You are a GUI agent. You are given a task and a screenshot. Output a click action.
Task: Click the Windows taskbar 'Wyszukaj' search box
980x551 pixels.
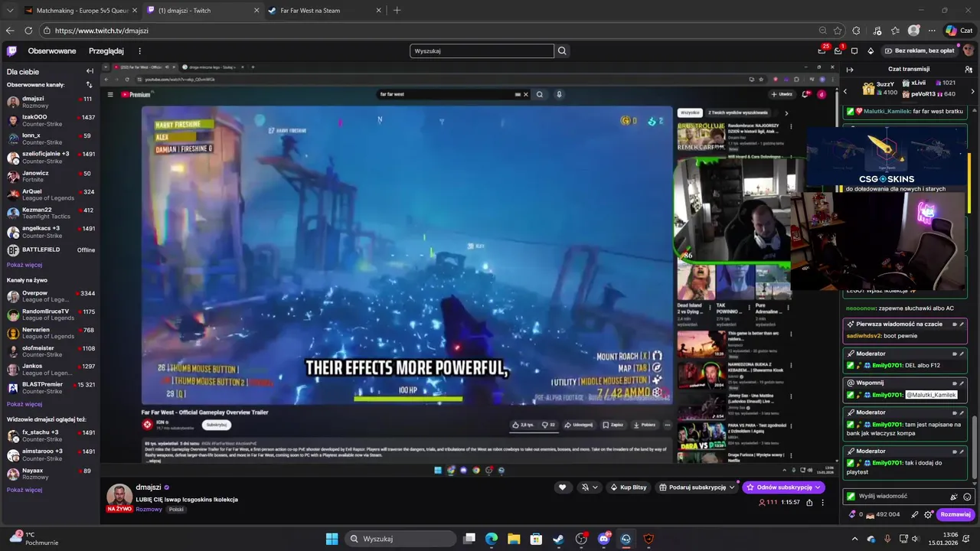[400, 539]
